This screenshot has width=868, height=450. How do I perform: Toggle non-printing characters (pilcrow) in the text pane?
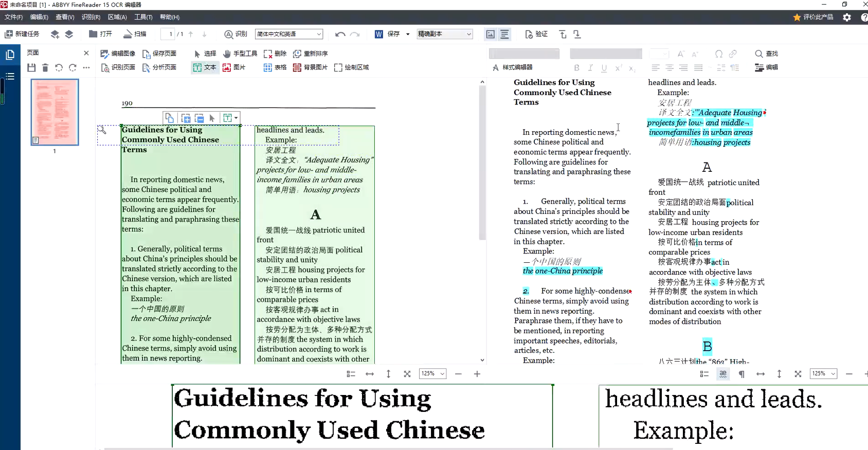(742, 374)
